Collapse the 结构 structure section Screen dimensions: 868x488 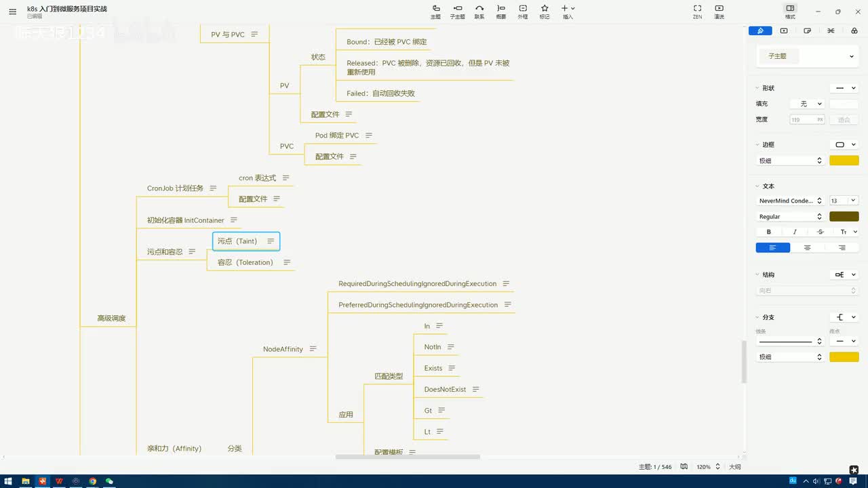[757, 275]
